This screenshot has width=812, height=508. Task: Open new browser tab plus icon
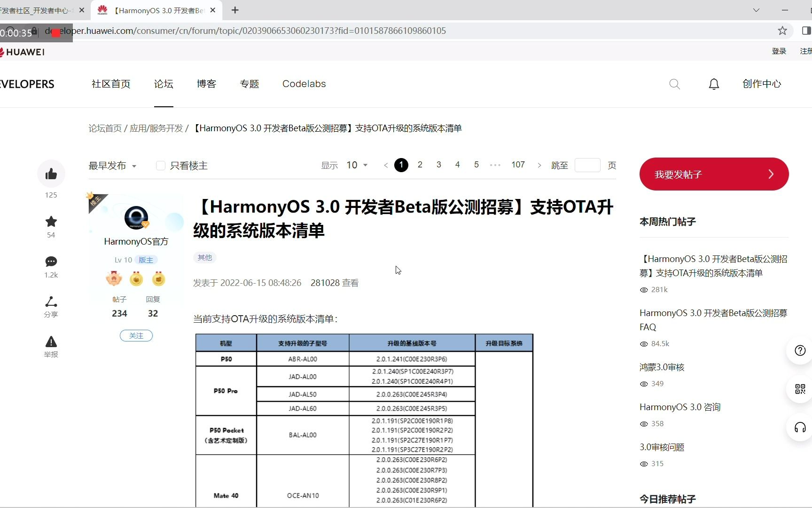click(235, 10)
